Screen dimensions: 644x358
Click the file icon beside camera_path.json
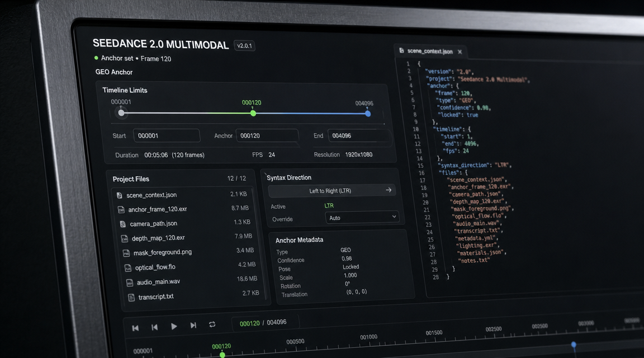coord(122,224)
